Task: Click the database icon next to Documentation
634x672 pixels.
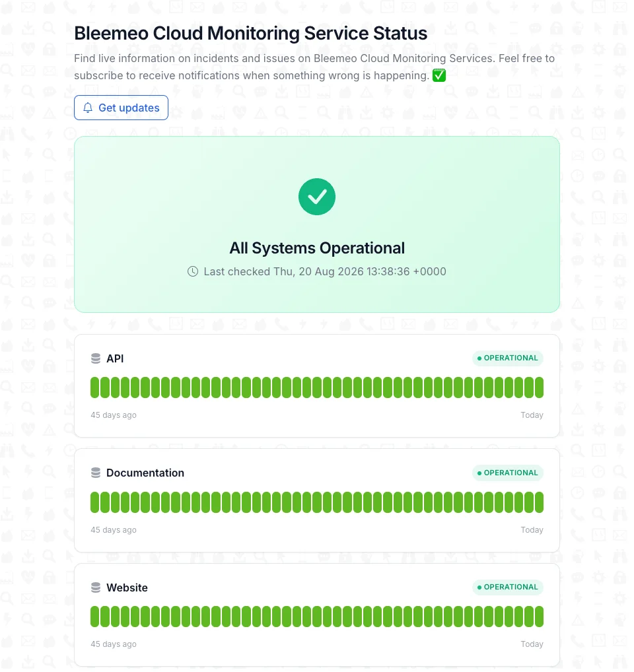Action: pos(96,473)
